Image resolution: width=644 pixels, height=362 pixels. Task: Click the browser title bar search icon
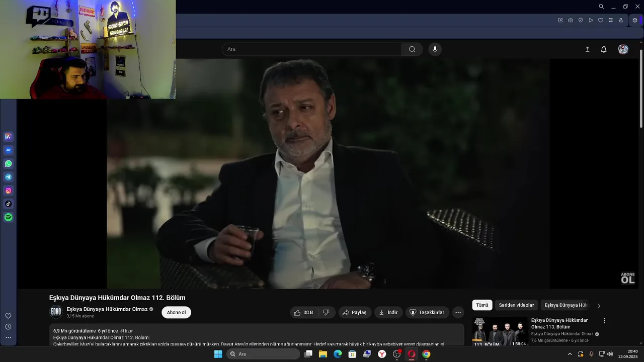pyautogui.click(x=601, y=7)
